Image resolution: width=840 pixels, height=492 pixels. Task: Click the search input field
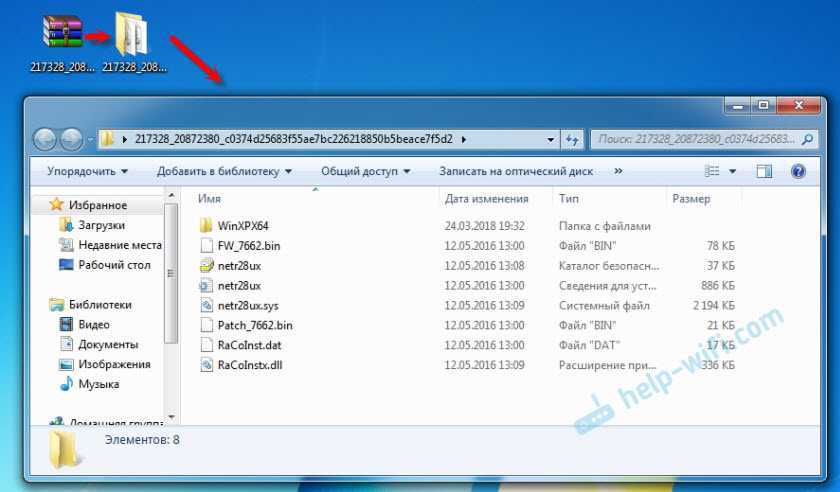[x=696, y=139]
